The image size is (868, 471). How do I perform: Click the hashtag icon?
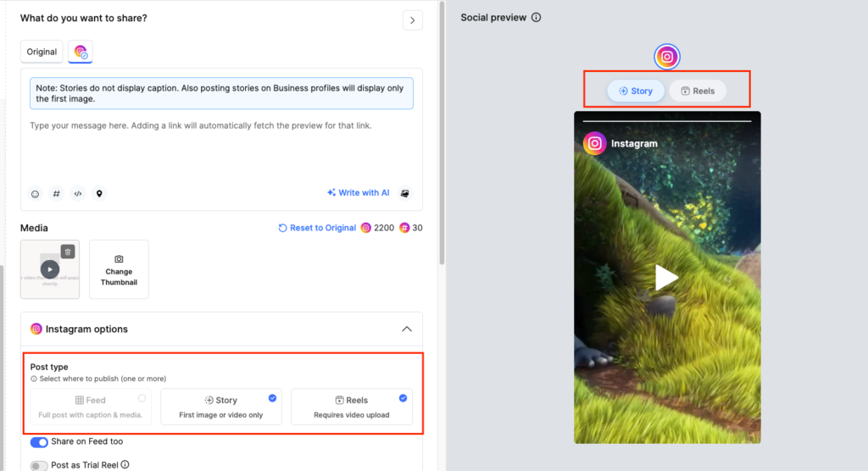(x=57, y=194)
